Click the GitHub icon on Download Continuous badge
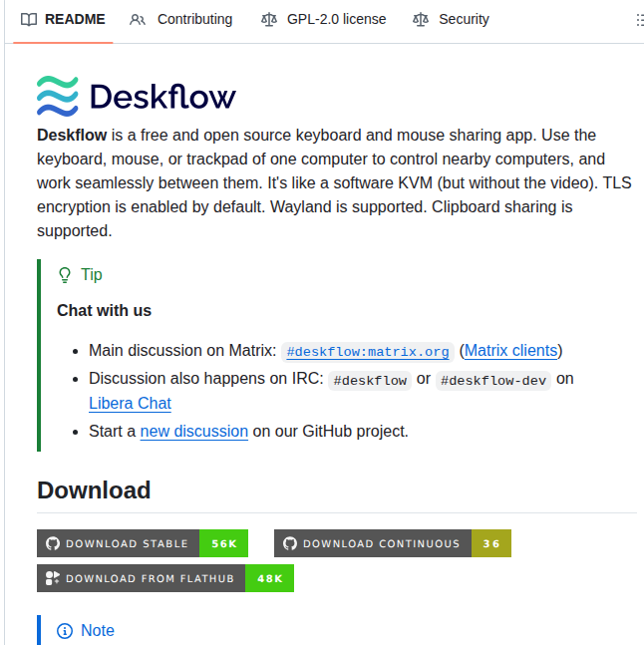The width and height of the screenshot is (644, 645). coord(290,543)
